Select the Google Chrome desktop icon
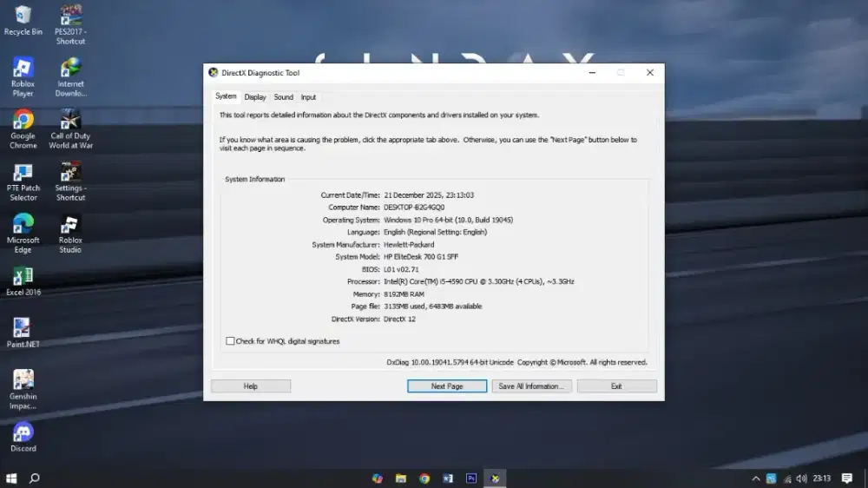868x488 pixels. (x=23, y=129)
